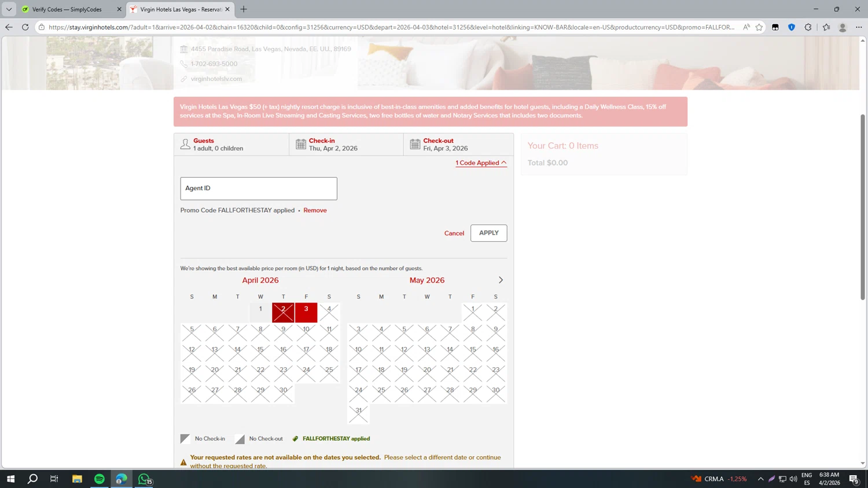
Task: Select April 2 check-in date
Action: point(283,312)
